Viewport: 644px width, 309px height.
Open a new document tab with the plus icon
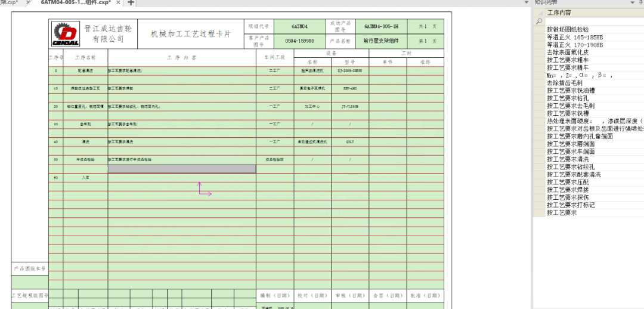tap(130, 2)
